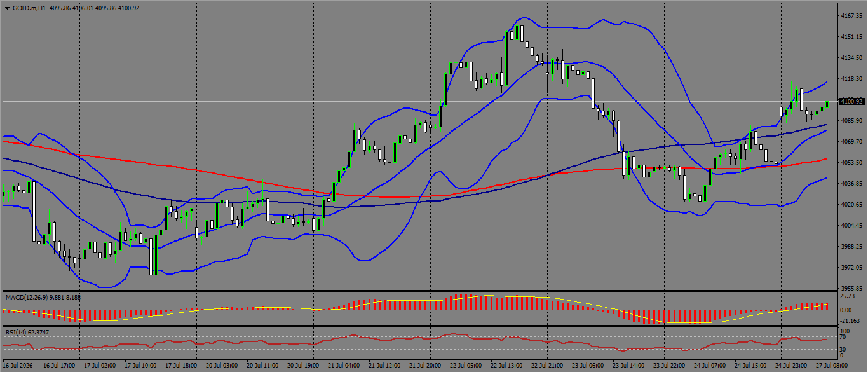Viewport: 868px width, 372px height.
Task: Click the 4100.92 current price tag
Action: tap(851, 101)
